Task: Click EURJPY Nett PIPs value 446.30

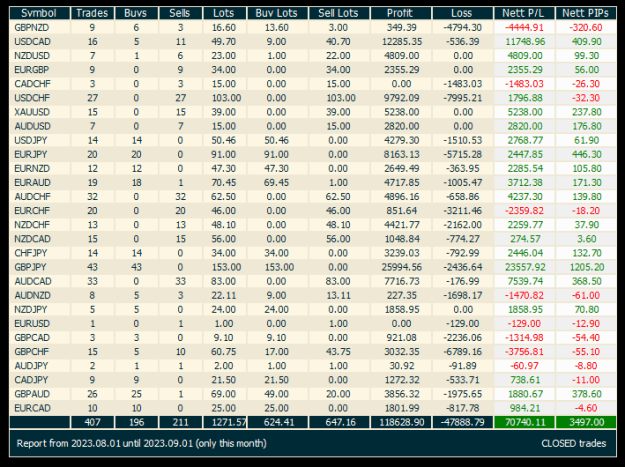Action: click(587, 154)
